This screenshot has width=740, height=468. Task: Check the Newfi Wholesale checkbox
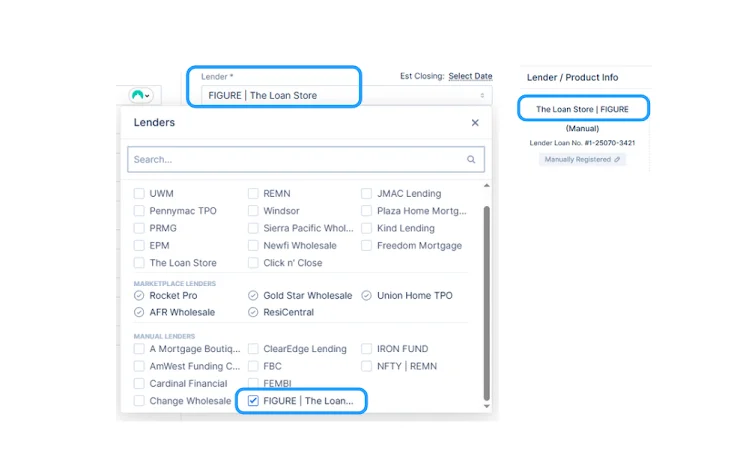click(x=253, y=246)
